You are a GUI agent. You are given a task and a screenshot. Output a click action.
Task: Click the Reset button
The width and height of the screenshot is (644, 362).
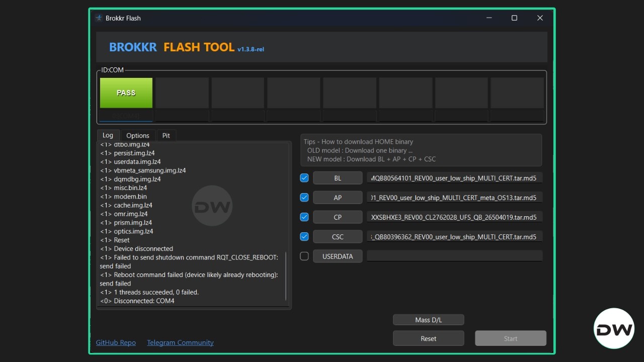(x=429, y=338)
